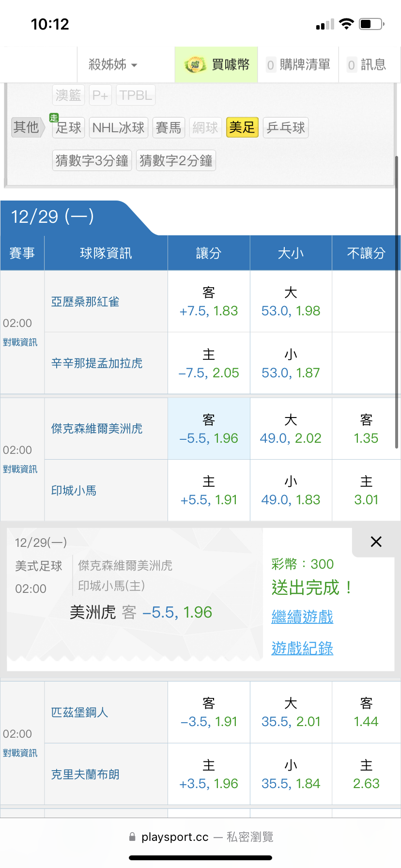Choose 印城小馬 moneyline 3.01
401x868 pixels.
[x=366, y=491]
